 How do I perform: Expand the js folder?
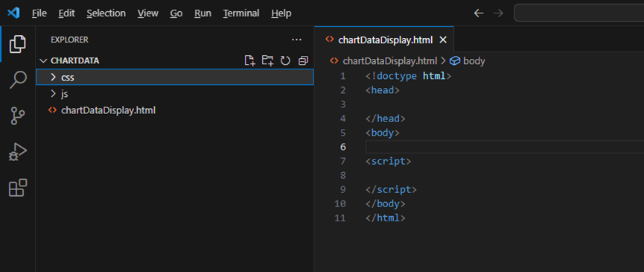174,94
